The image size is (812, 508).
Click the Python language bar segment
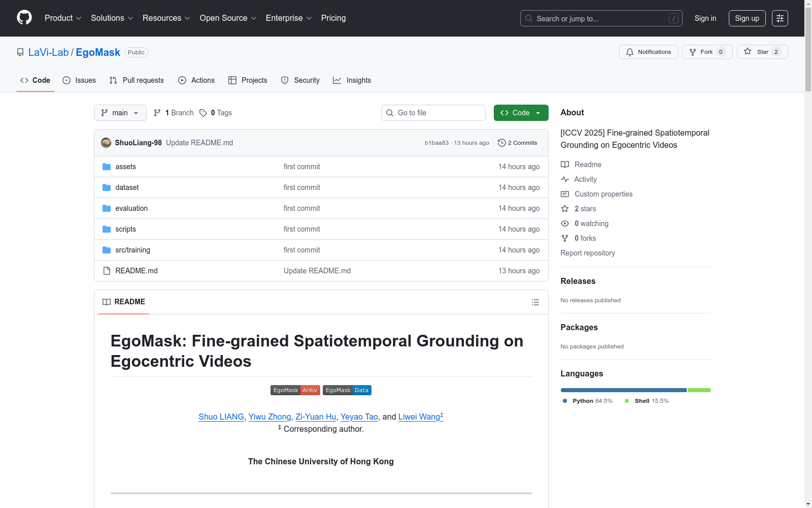point(624,390)
